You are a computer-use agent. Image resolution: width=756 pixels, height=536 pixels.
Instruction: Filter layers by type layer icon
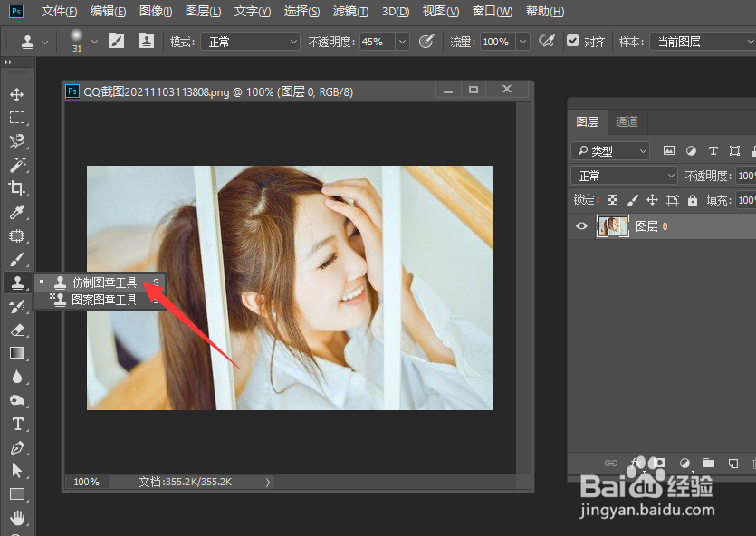coord(713,151)
